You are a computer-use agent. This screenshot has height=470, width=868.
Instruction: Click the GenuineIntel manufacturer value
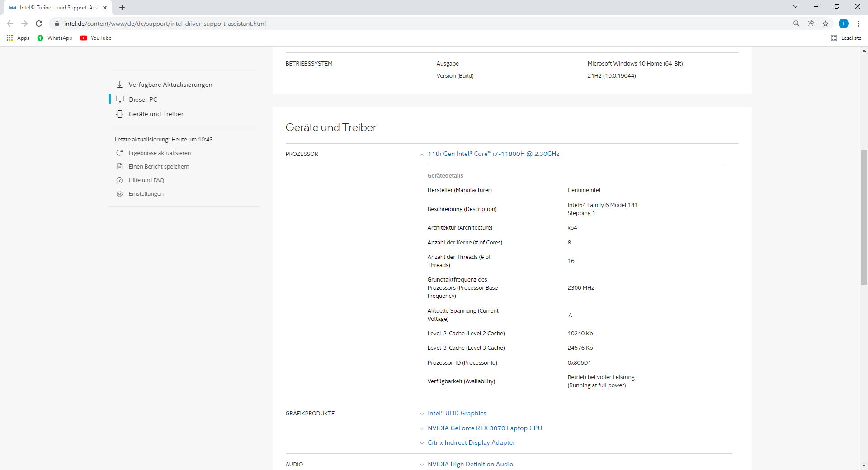(x=584, y=190)
